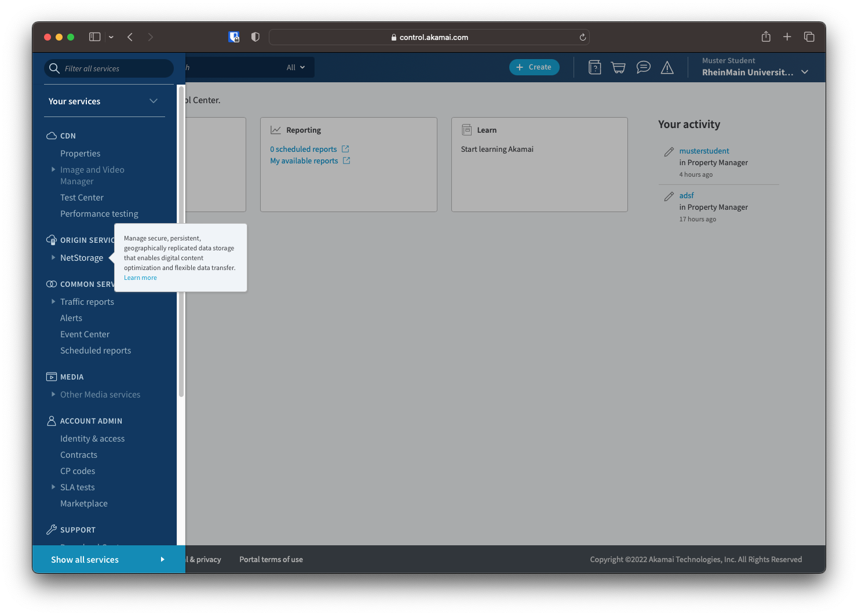Click the pencil icon beside adsf
This screenshot has width=858, height=616.
(669, 196)
